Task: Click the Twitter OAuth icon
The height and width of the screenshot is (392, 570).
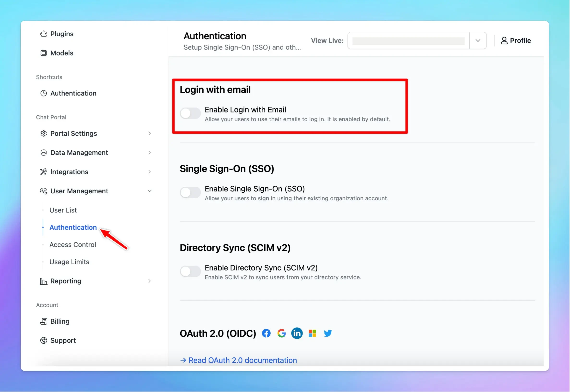Action: pos(328,333)
